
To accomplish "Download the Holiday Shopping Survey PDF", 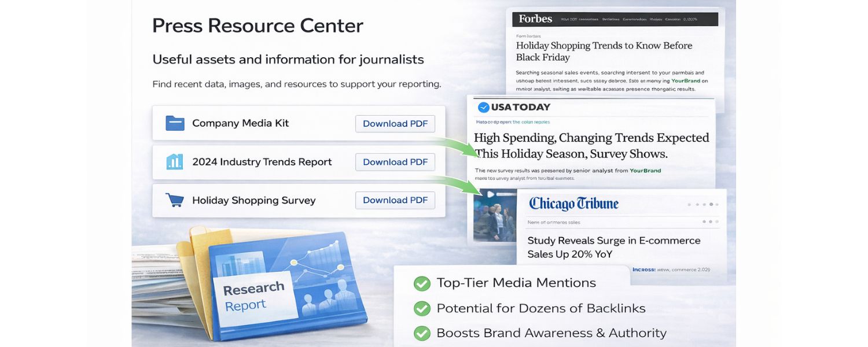I will [395, 200].
